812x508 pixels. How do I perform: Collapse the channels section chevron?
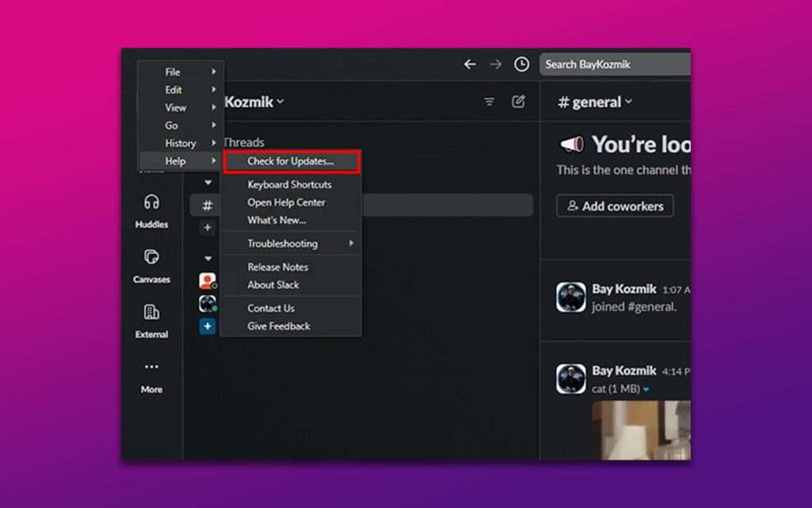point(206,182)
